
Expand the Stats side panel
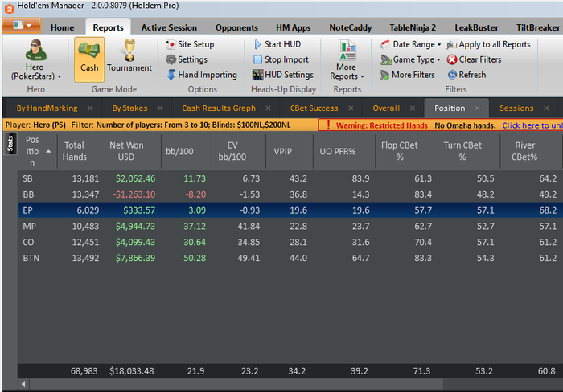pos(10,144)
